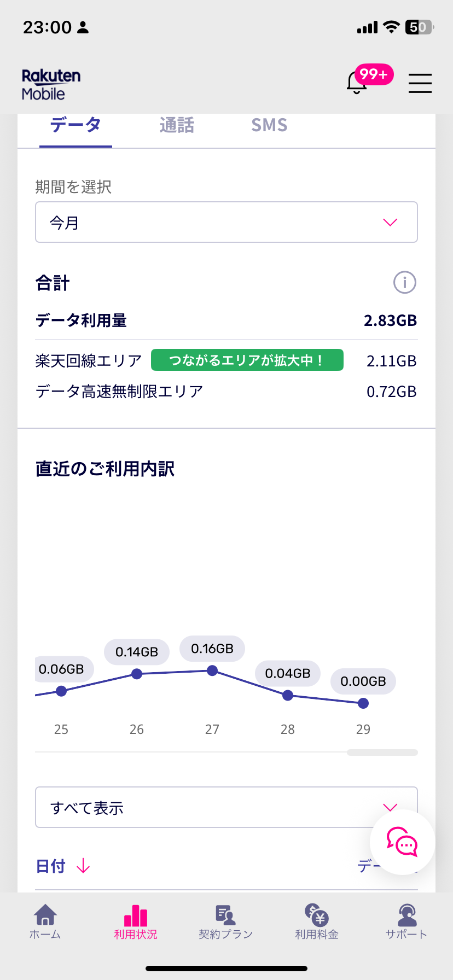This screenshot has width=453, height=980.
Task: Open 利用料金 in bottom navigation
Action: 316,921
